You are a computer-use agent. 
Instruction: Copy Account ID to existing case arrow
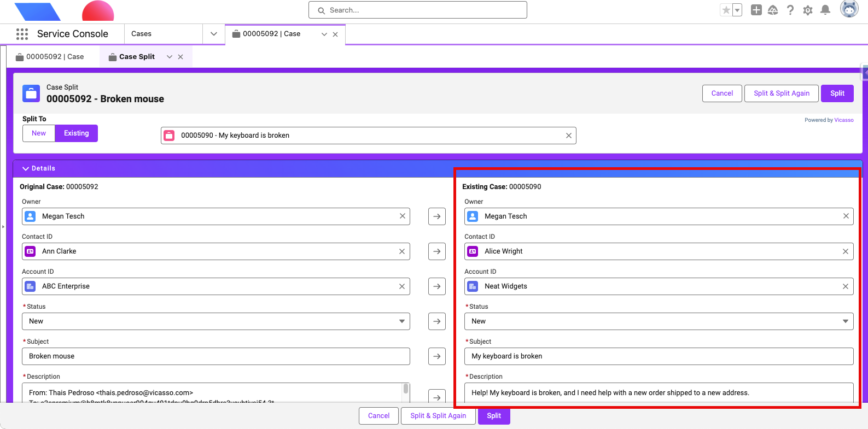coord(437,286)
